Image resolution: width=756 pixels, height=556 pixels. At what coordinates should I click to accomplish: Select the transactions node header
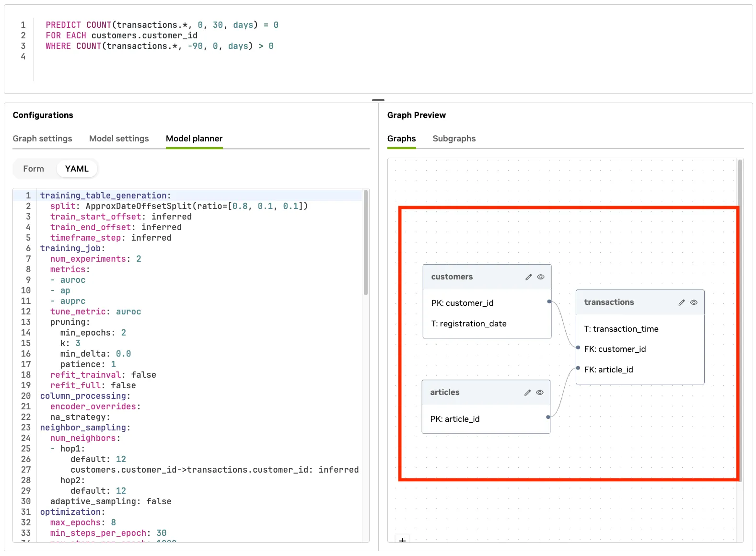(640, 302)
